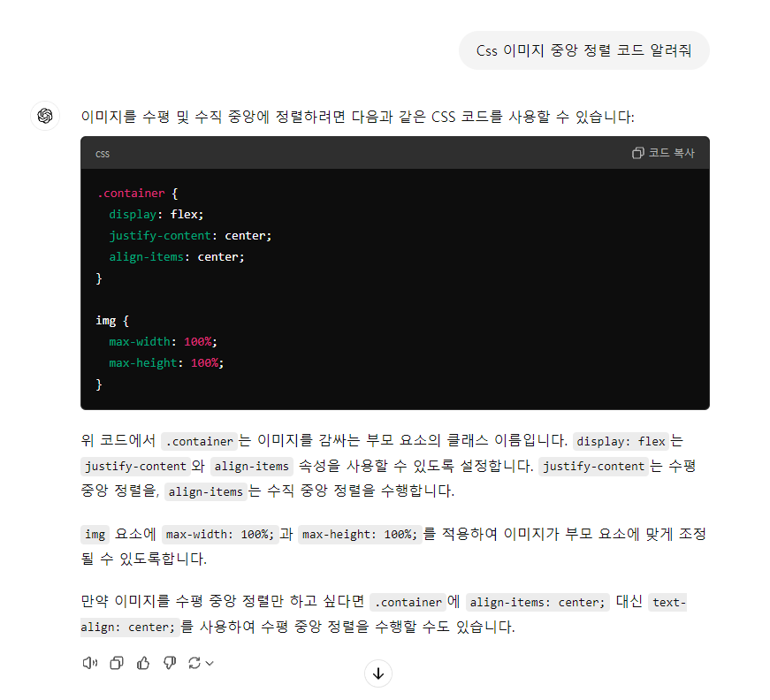Copy the CSS code with 코드 복사
This screenshot has width=770, height=700.
(663, 153)
